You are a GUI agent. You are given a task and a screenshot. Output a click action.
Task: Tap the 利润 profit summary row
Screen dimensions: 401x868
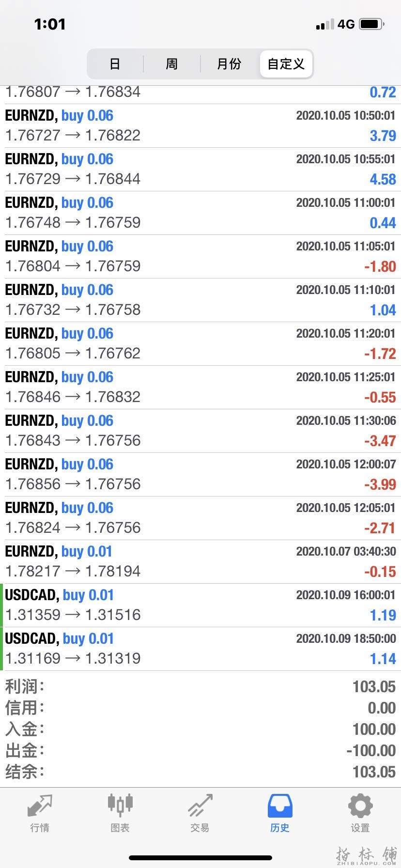[200, 686]
